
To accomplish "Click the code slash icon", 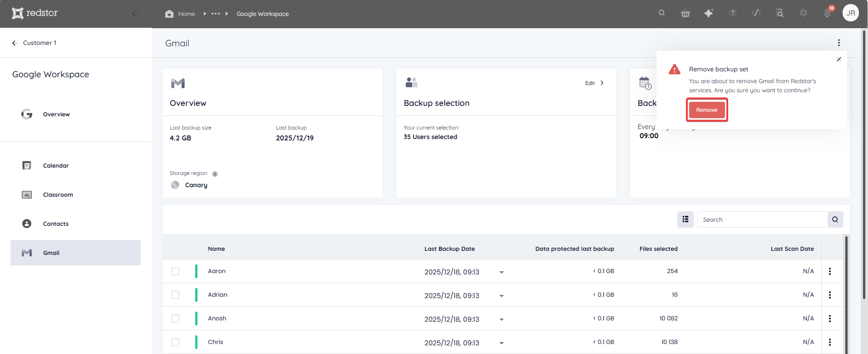I will click(756, 13).
